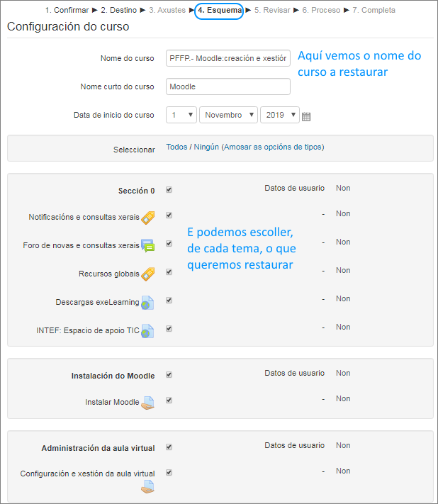Go to step 7. Completa
The width and height of the screenshot is (438, 504).
click(x=374, y=11)
